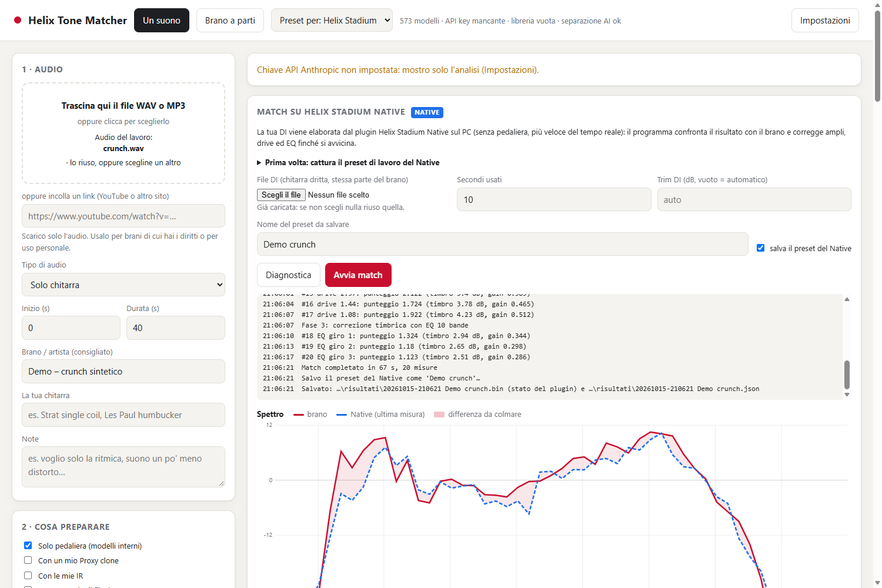
Task: Uncheck Solo pedaliera (modelli interni)
Action: click(28, 546)
